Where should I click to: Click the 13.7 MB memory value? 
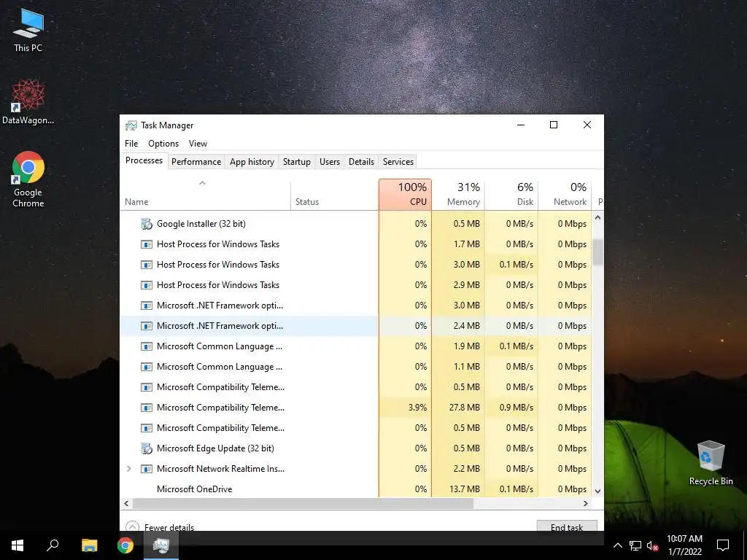[x=458, y=489]
